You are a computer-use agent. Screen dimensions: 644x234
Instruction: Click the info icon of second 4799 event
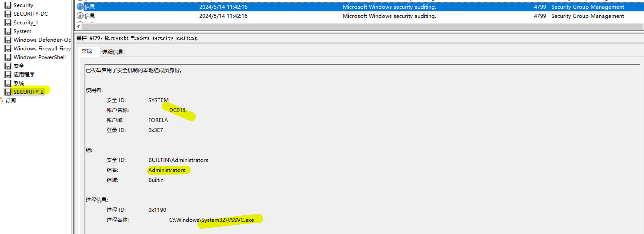tap(80, 16)
